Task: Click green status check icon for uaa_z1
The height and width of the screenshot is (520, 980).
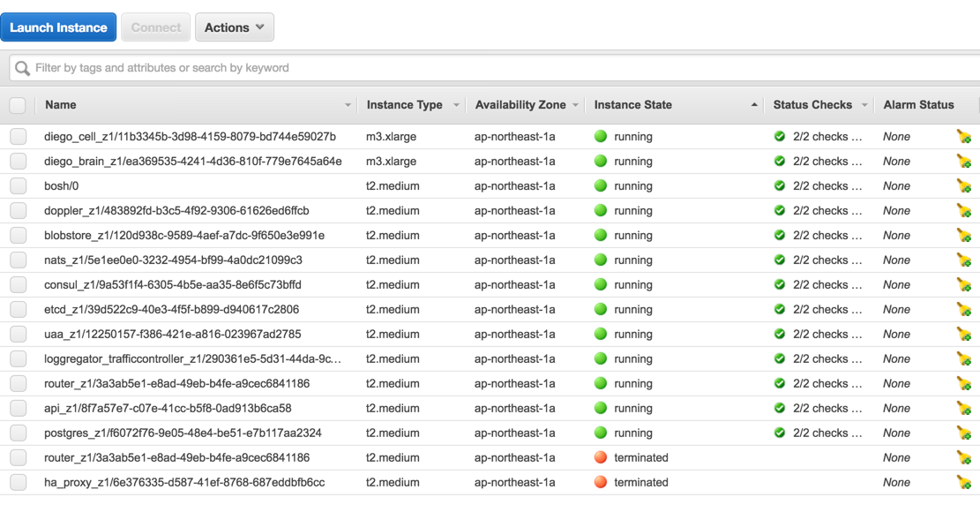Action: [x=780, y=334]
